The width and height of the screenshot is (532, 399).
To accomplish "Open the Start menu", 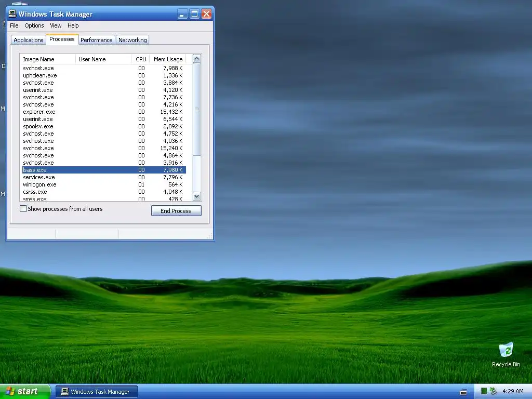I will [x=25, y=392].
